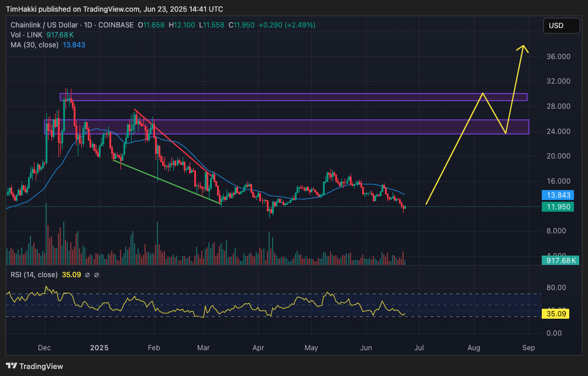The width and height of the screenshot is (588, 376).
Task: Click the first ∅ symbol beside RSI value
Action: pos(87,275)
